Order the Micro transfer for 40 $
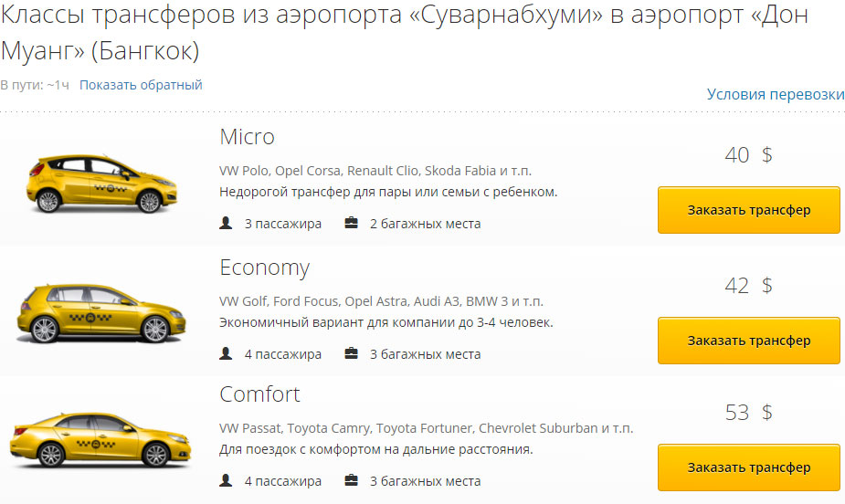845x504 pixels. pyautogui.click(x=748, y=210)
